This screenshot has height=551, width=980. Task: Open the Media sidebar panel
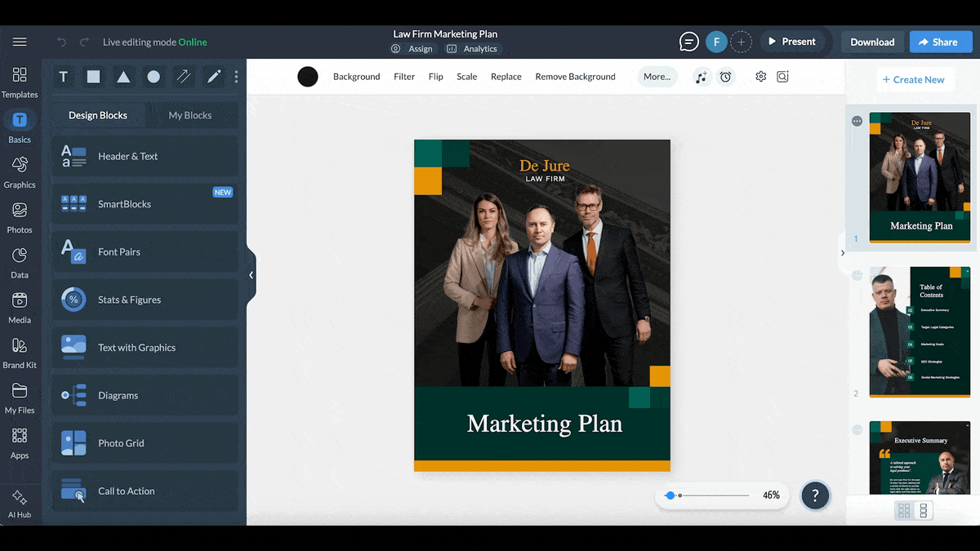coord(20,308)
